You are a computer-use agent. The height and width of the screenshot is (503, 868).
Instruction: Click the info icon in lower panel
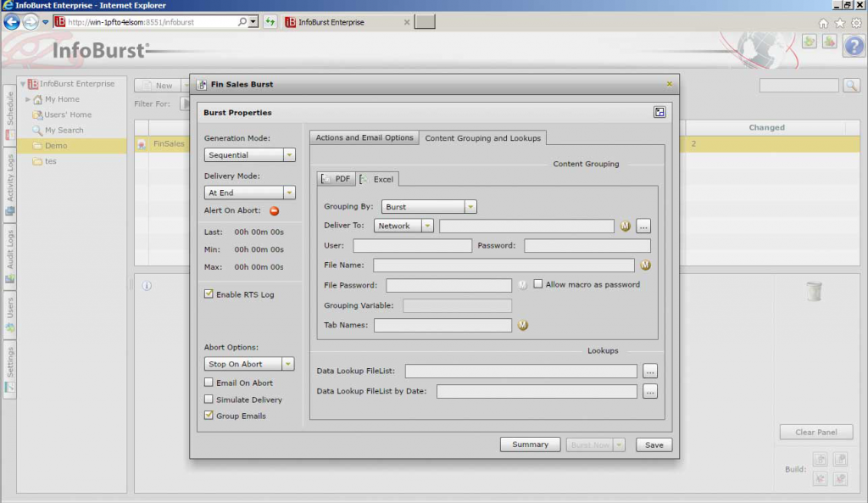point(147,286)
